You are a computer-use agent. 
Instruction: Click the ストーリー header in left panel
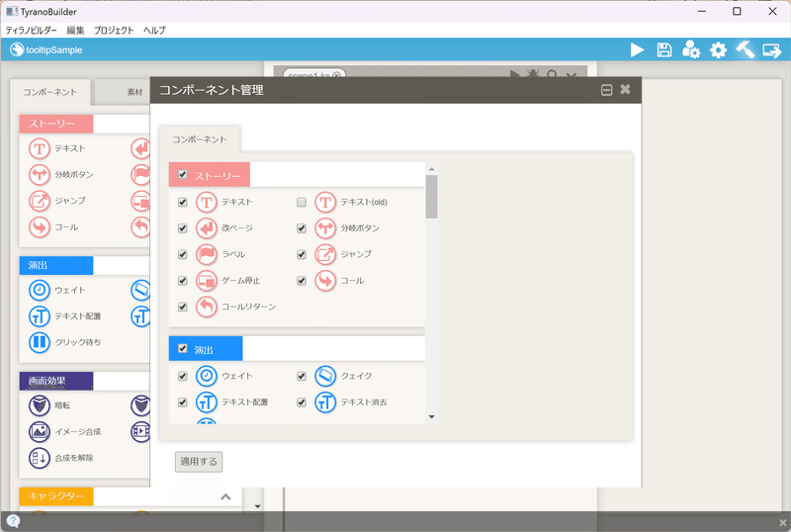(x=56, y=124)
